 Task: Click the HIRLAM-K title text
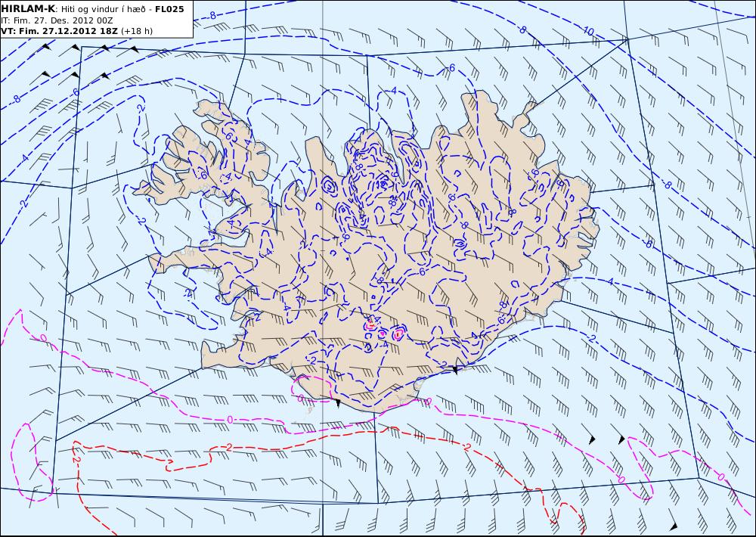28,9
